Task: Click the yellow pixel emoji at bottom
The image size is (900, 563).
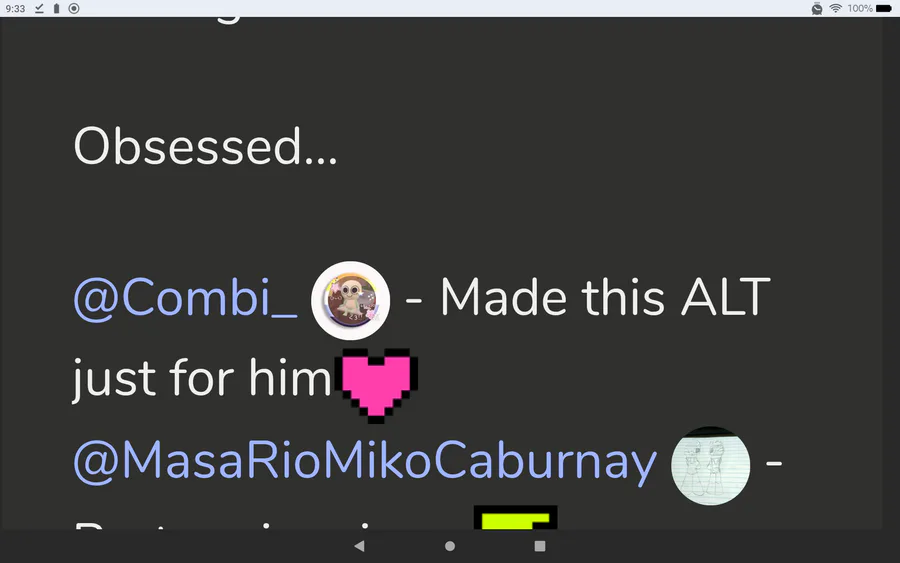Action: coord(515,517)
